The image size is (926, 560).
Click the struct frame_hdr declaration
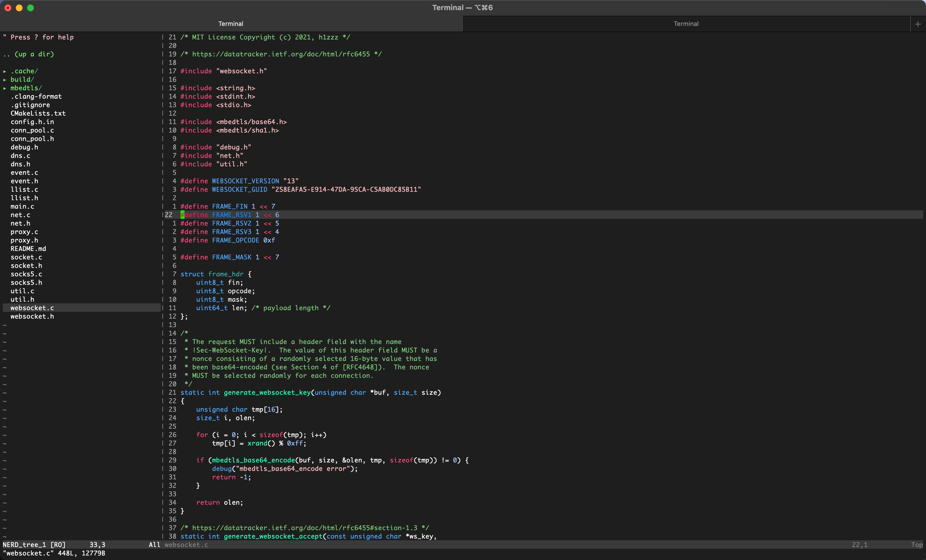216,274
